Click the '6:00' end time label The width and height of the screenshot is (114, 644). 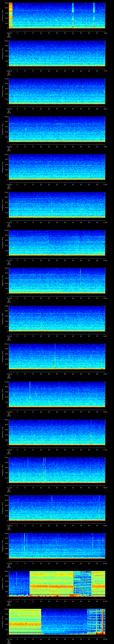105,33
